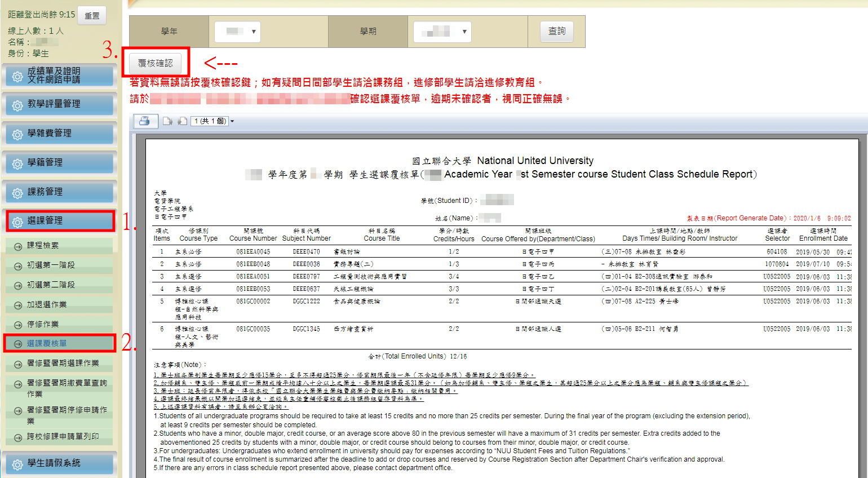
Task: Open the 學年 academic year dropdown
Action: click(x=237, y=32)
